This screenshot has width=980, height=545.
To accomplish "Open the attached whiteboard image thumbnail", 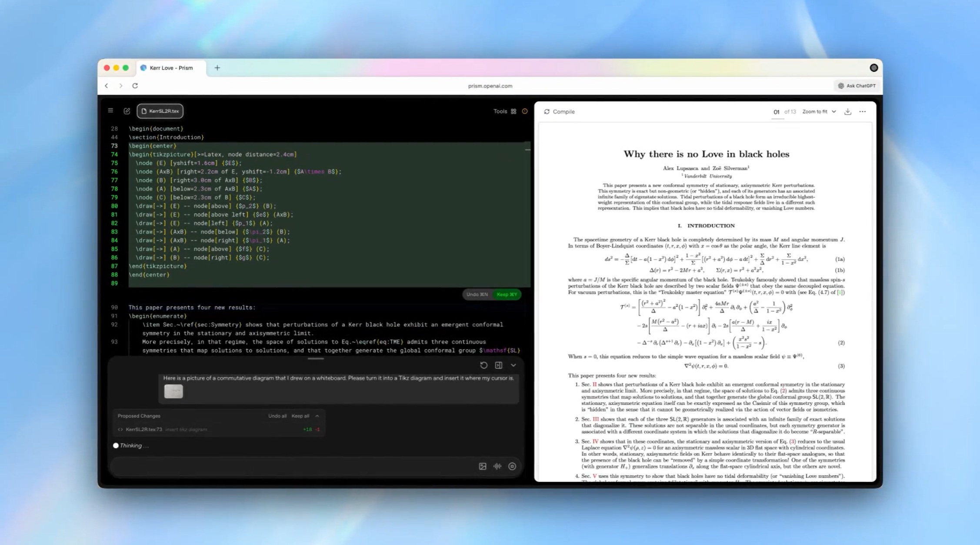I will click(x=173, y=391).
